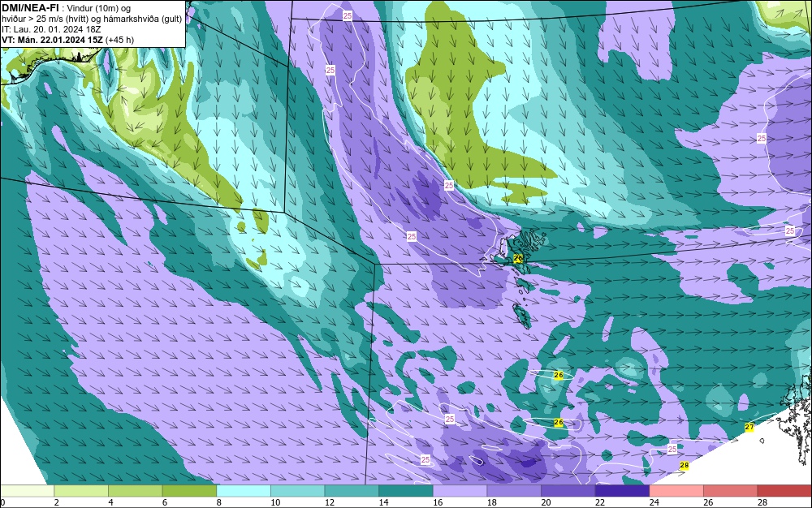Select the 'VT: Mán. 22.01.2024 15Z' valid time text
The height and width of the screenshot is (508, 812).
tap(52, 40)
